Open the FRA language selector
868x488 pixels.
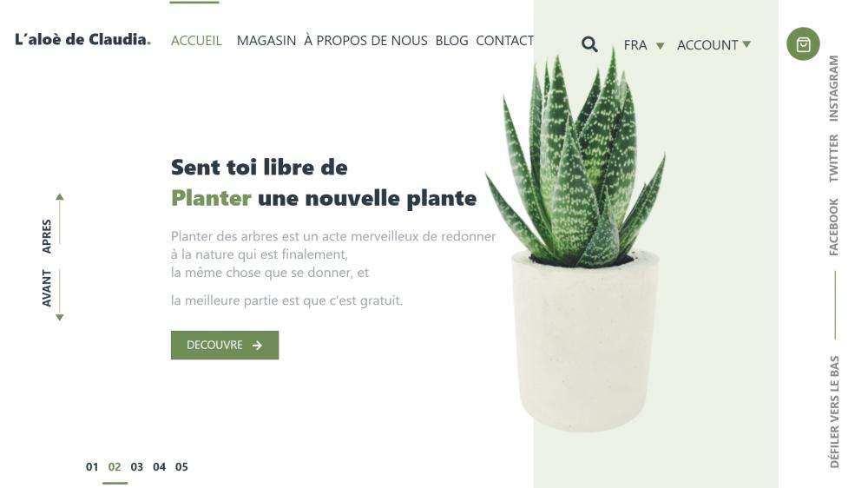click(635, 45)
